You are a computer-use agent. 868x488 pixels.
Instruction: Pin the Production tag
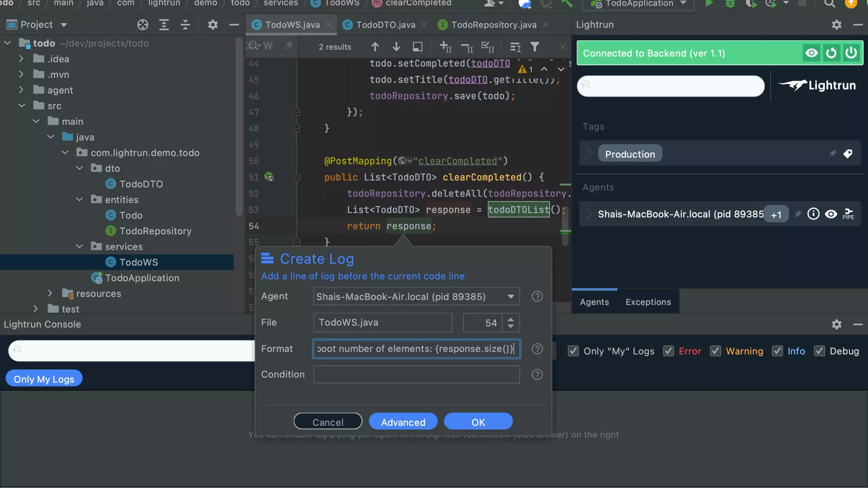(x=833, y=153)
